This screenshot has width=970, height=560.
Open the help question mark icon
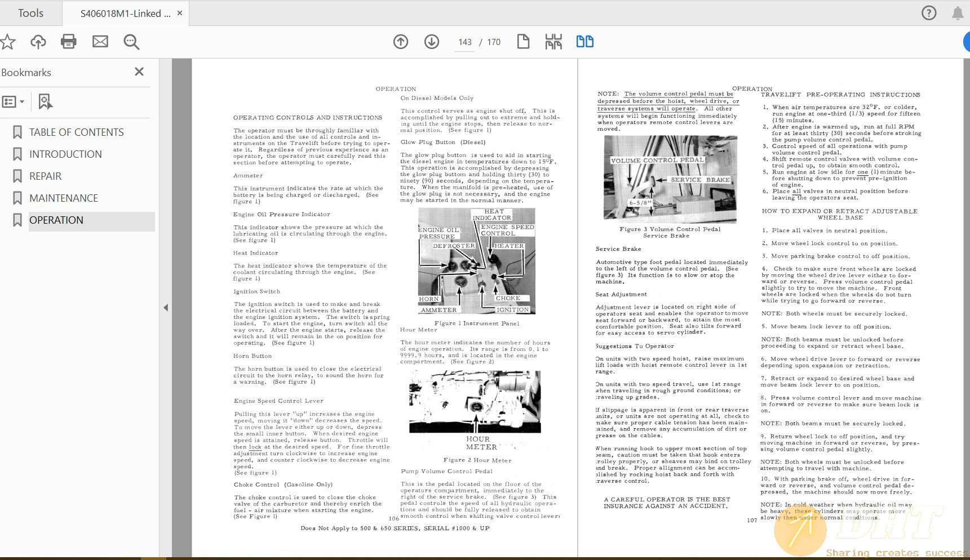pyautogui.click(x=929, y=13)
